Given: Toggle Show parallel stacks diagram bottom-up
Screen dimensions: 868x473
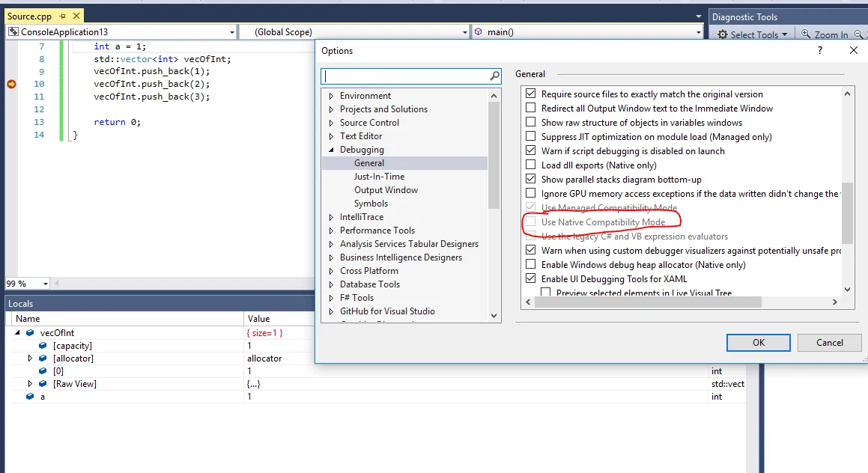Looking at the screenshot, I should coord(530,179).
